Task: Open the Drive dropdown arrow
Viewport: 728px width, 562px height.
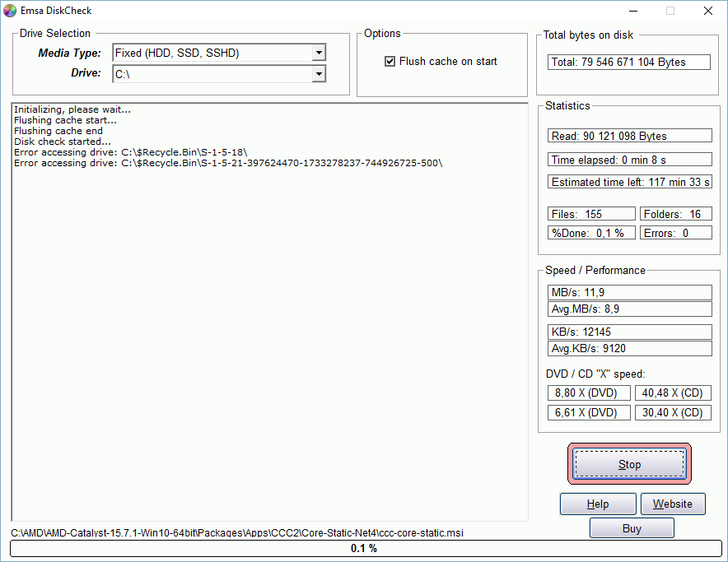Action: (319, 74)
